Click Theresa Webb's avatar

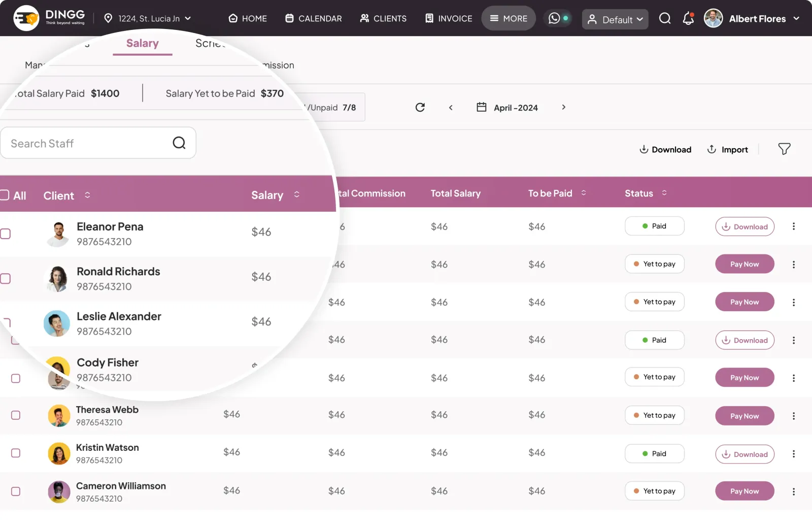(x=59, y=416)
